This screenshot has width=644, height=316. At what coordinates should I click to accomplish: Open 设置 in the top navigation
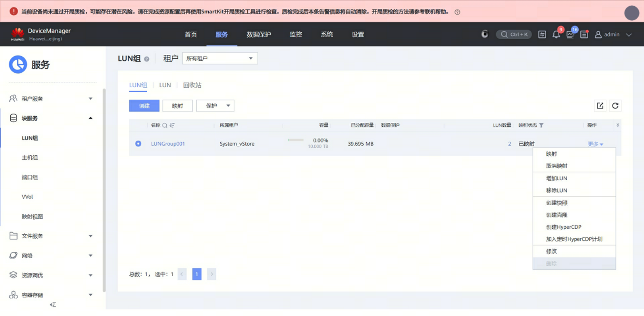[358, 34]
